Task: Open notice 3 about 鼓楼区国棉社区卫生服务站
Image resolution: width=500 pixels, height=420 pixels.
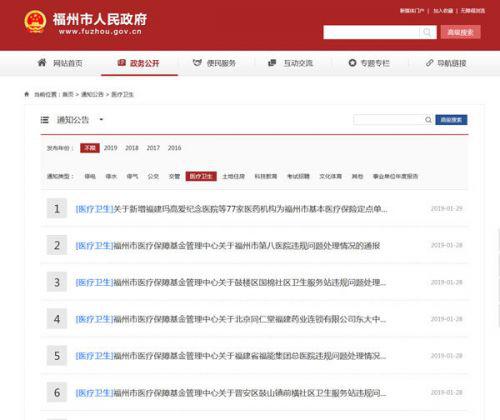Action: [250, 283]
